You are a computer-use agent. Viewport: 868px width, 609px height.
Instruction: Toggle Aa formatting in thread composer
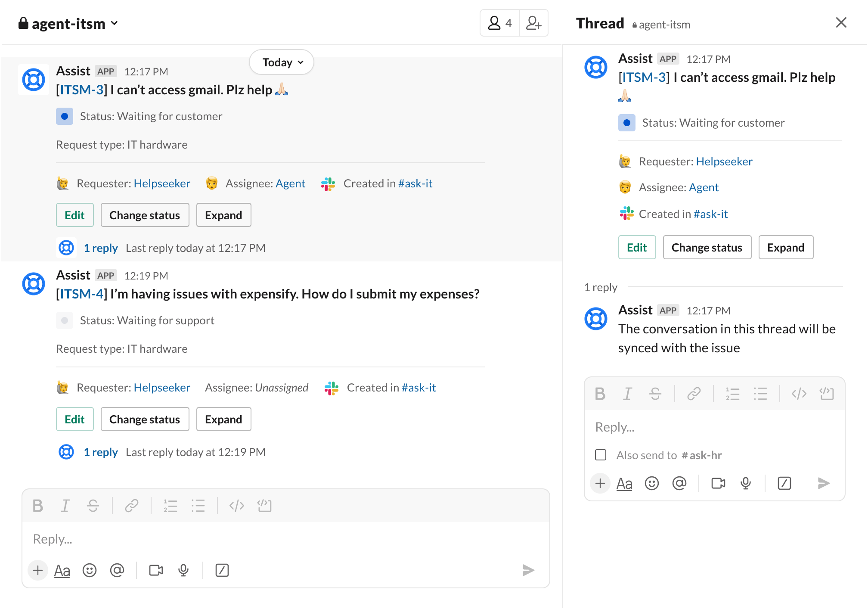pyautogui.click(x=624, y=483)
